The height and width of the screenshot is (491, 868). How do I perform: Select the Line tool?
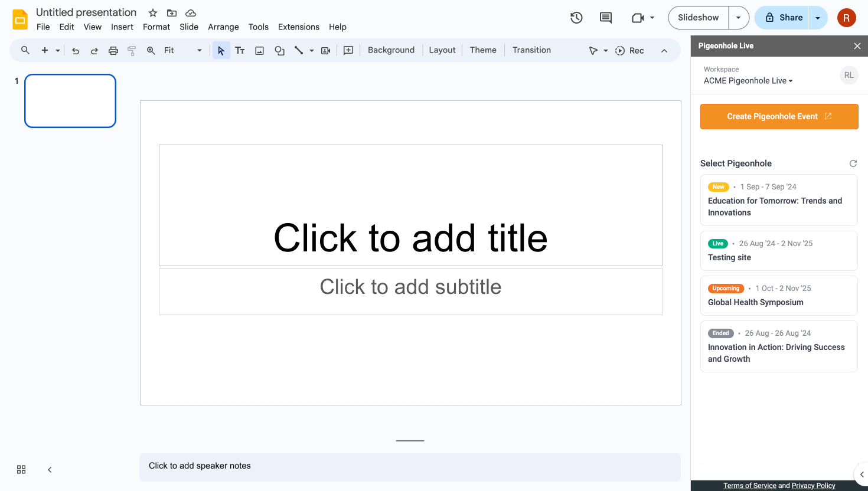tap(299, 51)
